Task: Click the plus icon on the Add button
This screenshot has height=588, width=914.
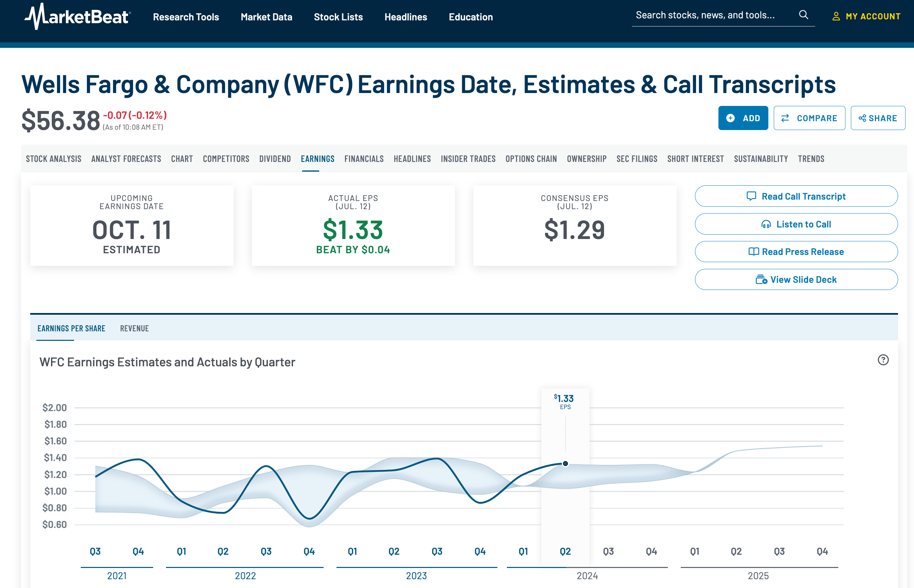Action: coord(730,118)
